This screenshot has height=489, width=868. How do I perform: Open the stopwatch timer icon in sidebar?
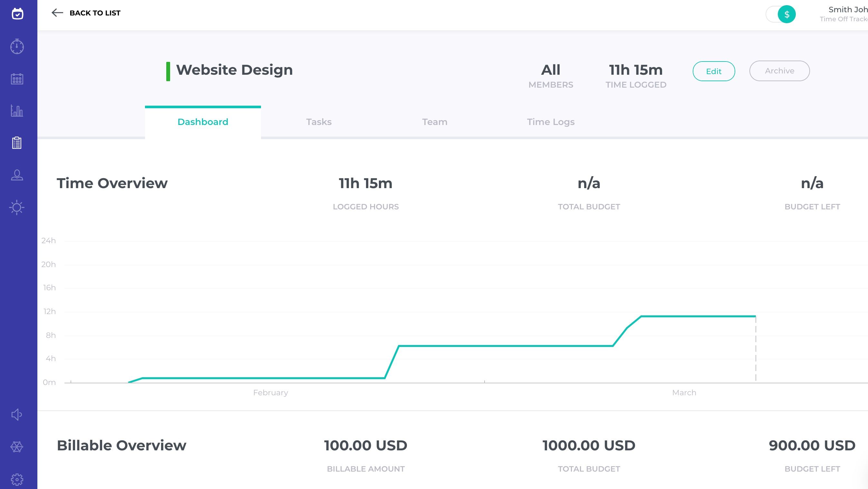[x=17, y=46]
